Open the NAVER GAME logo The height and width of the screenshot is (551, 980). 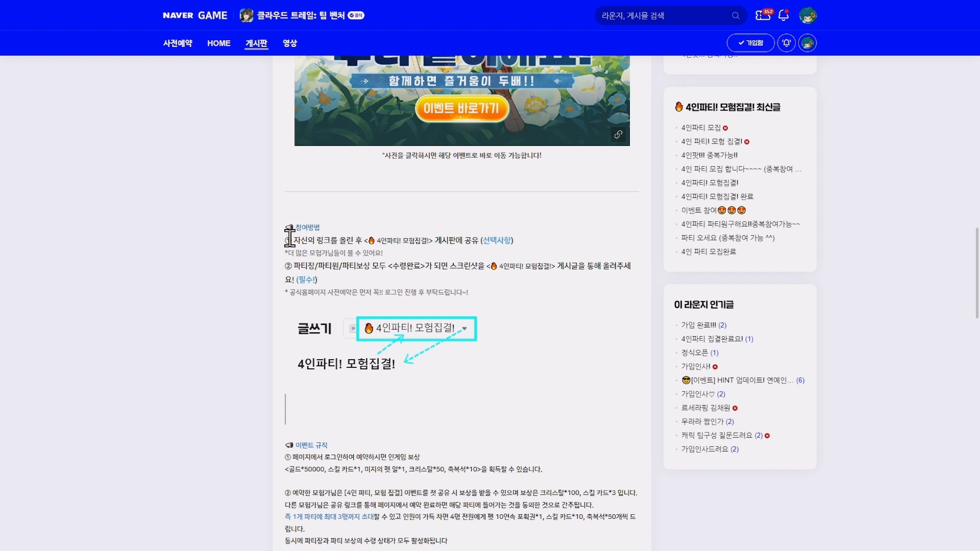click(x=195, y=15)
